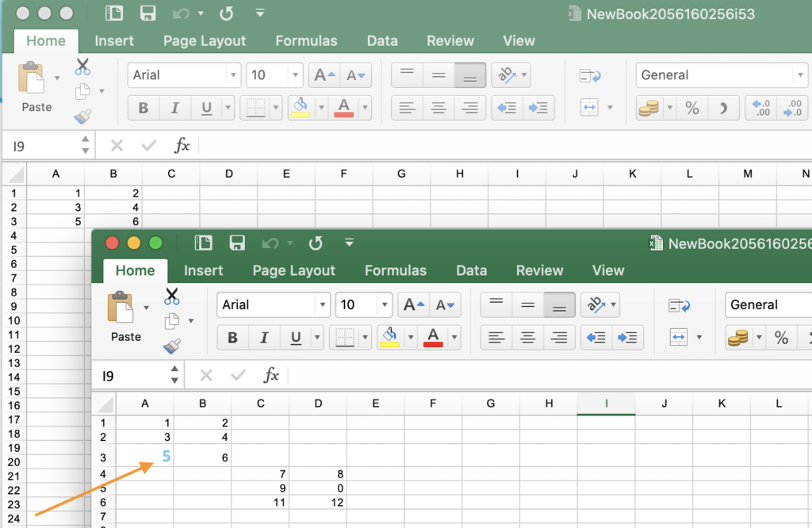812x528 pixels.
Task: Click Format Painter brush in back window
Action: point(82,116)
